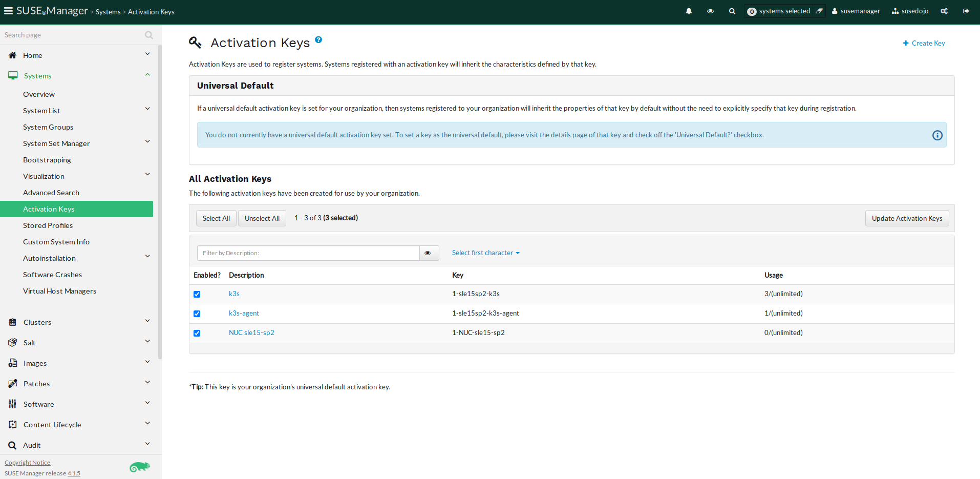Open Select first character dropdown
The width and height of the screenshot is (980, 479).
pos(485,253)
